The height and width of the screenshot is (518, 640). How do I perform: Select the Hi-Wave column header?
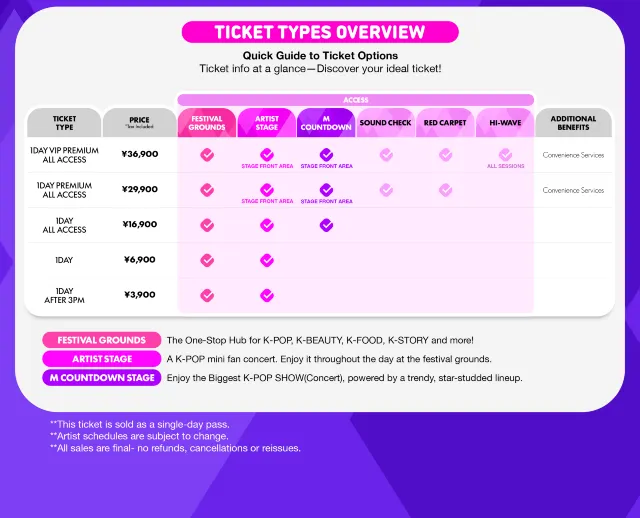(x=505, y=123)
